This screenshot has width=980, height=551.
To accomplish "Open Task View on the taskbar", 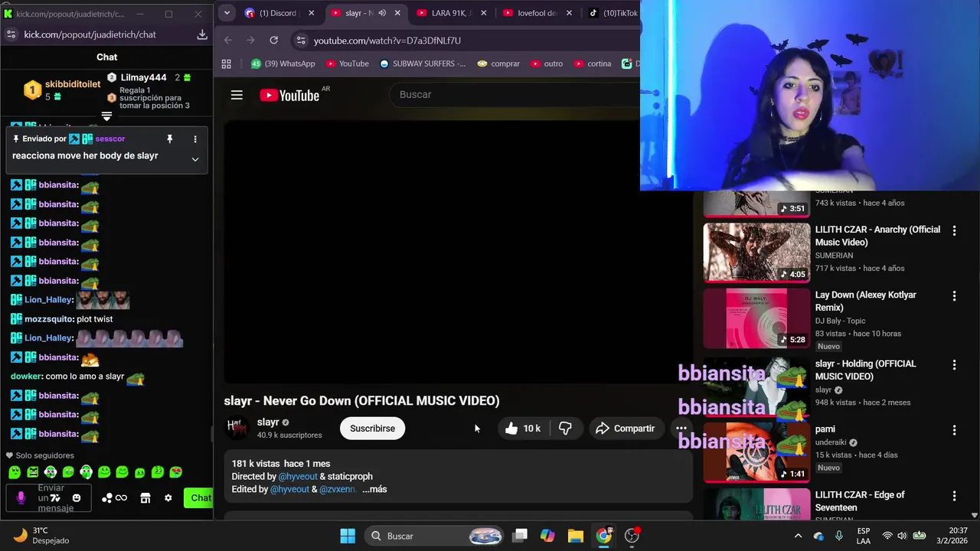I will [520, 536].
